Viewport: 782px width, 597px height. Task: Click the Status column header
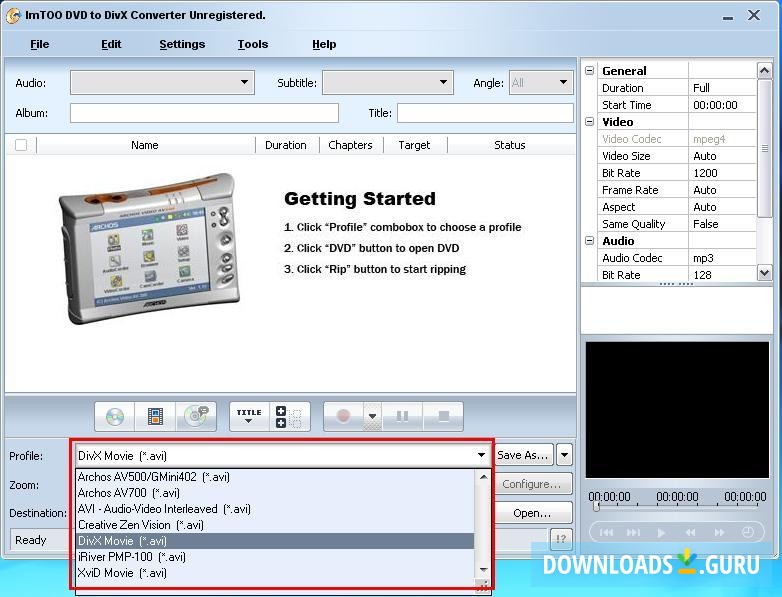tap(510, 145)
